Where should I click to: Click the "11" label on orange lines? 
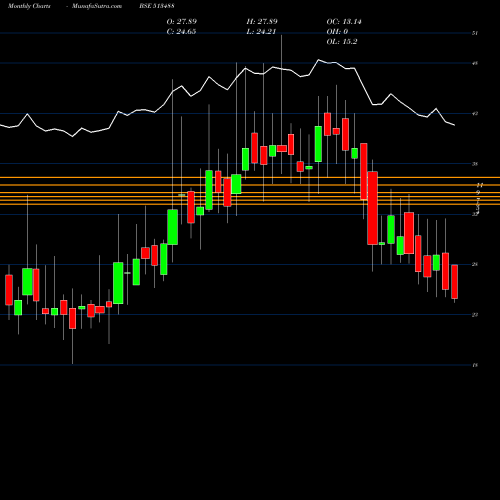(x=480, y=185)
